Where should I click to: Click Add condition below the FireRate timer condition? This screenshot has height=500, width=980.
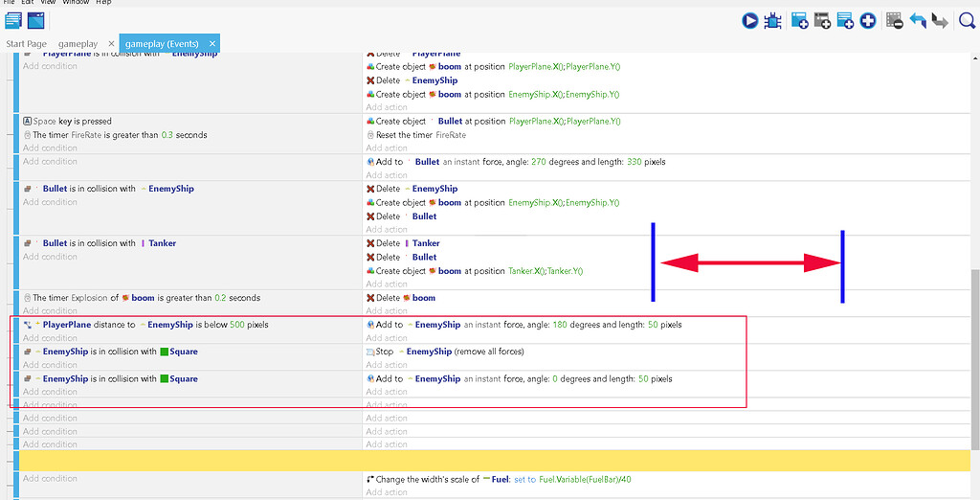50,148
